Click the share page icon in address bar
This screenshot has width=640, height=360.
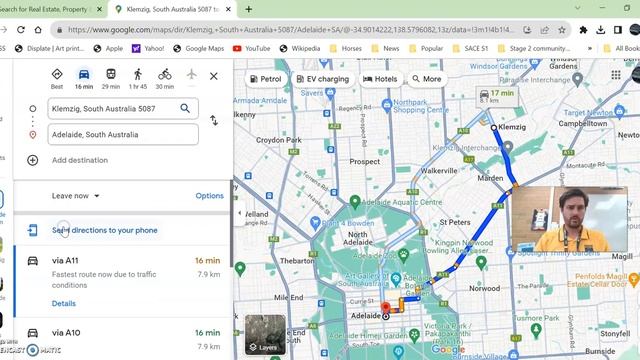[544, 30]
